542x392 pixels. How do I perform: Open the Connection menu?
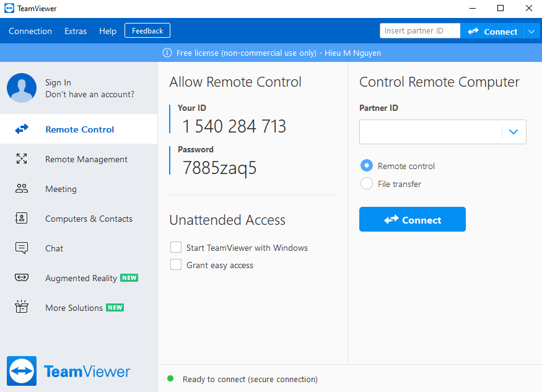click(30, 31)
